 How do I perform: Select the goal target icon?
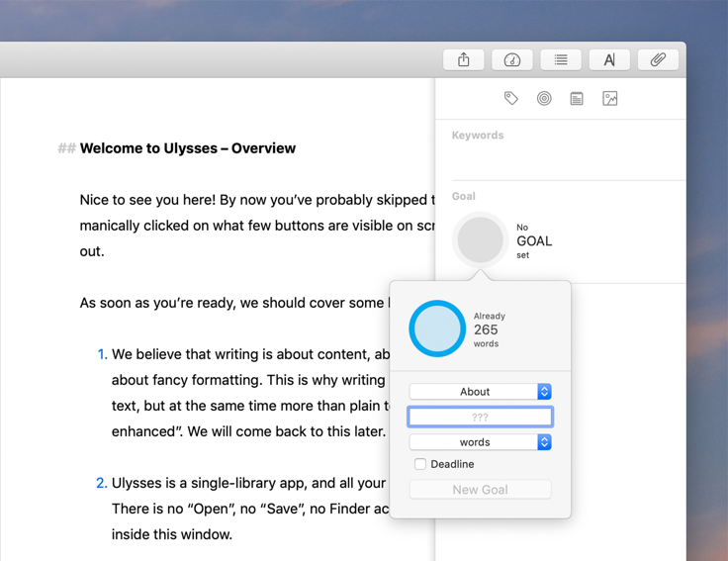pyautogui.click(x=544, y=99)
